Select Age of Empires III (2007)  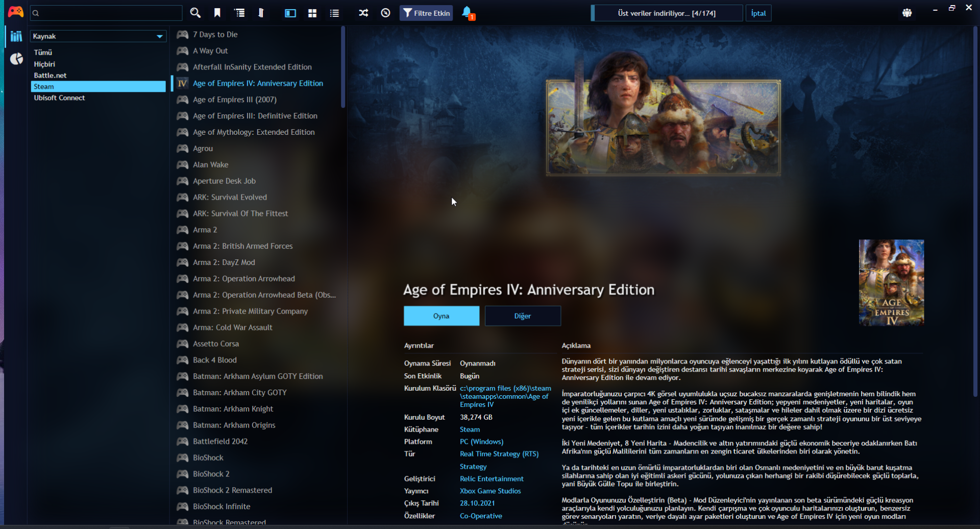click(258, 100)
